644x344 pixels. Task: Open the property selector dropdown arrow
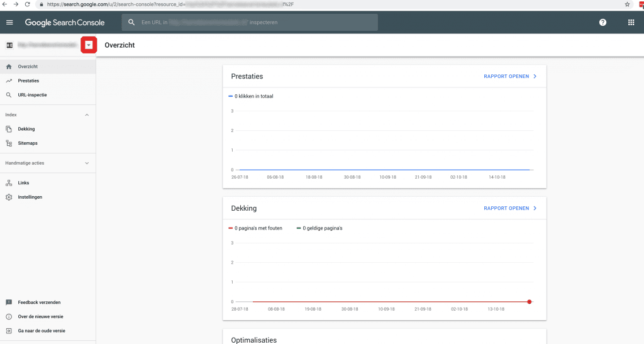[x=89, y=45]
